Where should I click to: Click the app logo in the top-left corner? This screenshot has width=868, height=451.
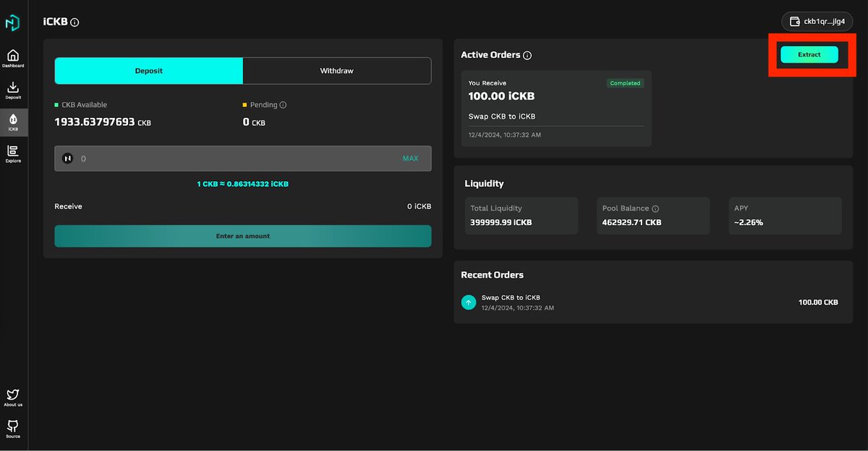[x=13, y=22]
